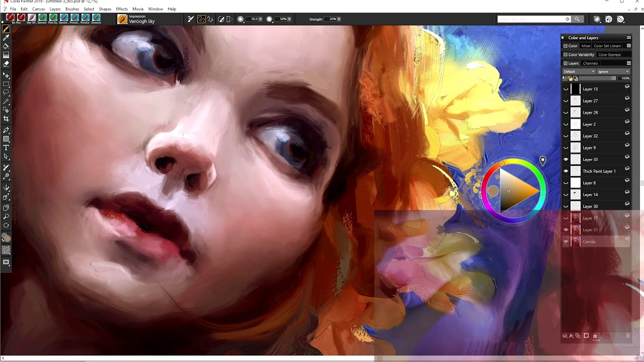Show Layer 27
644x362 pixels.
[x=566, y=101]
